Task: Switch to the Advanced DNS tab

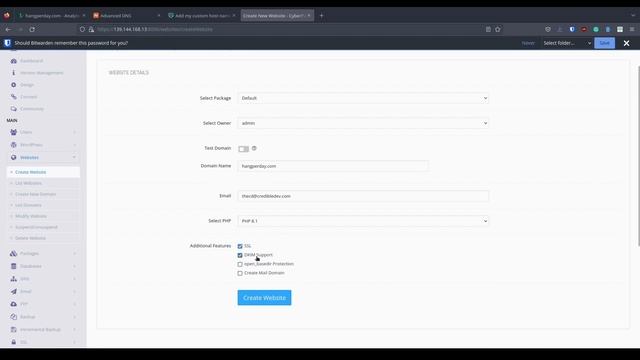Action: tap(126, 16)
